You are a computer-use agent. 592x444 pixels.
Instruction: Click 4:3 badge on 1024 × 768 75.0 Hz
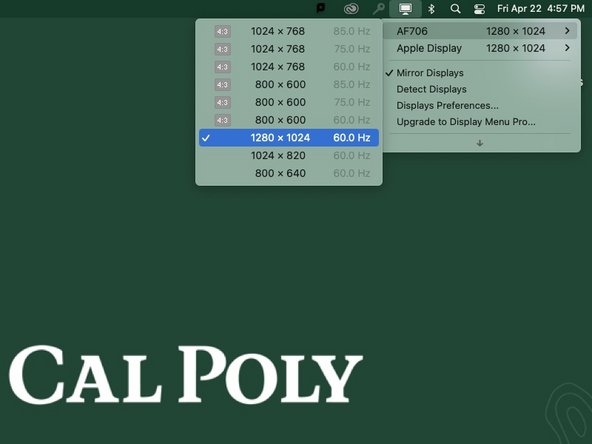[x=222, y=49]
